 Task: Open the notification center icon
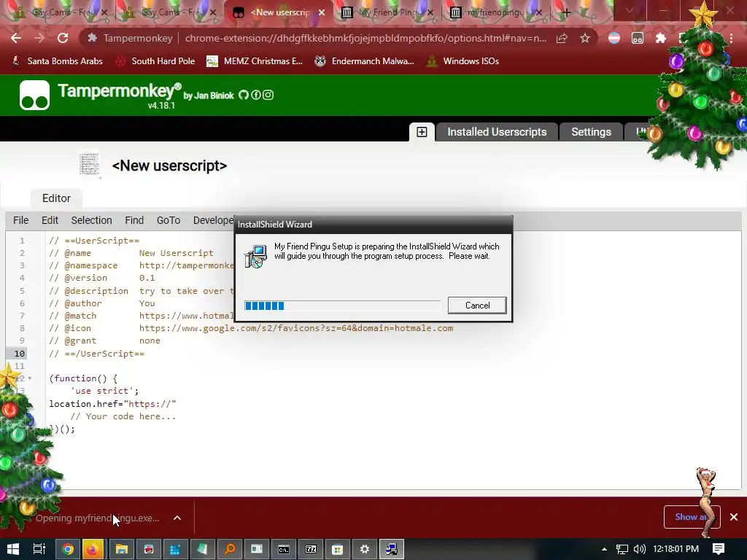(719, 549)
